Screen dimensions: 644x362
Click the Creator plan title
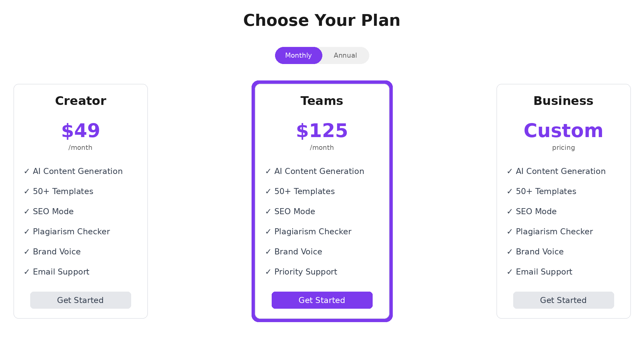coord(80,101)
